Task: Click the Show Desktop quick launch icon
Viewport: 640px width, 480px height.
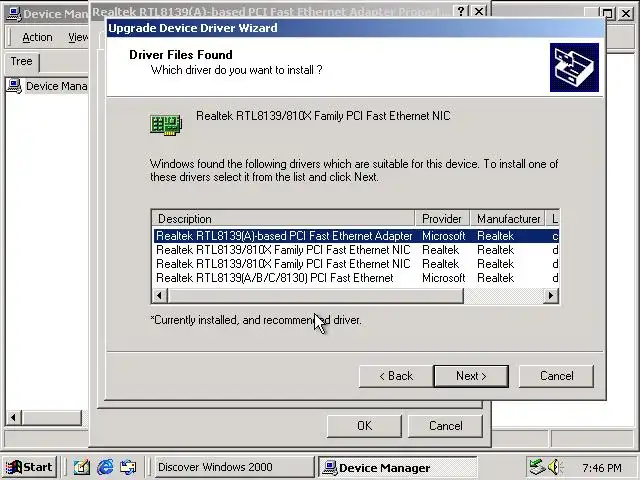Action: click(x=81, y=467)
